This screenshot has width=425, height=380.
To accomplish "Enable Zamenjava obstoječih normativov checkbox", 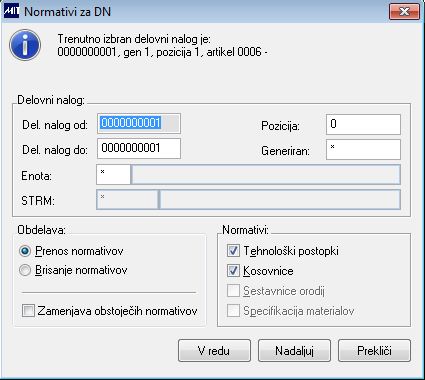I will pos(28,311).
